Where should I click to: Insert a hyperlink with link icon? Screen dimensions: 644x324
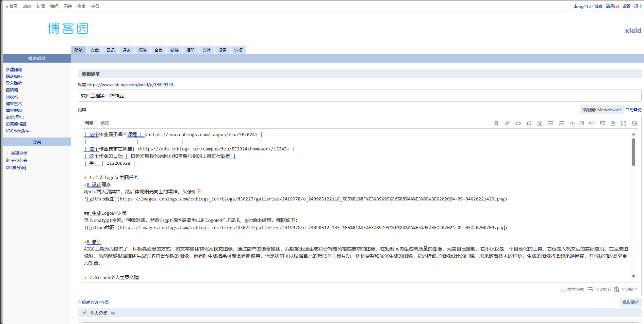[507, 123]
